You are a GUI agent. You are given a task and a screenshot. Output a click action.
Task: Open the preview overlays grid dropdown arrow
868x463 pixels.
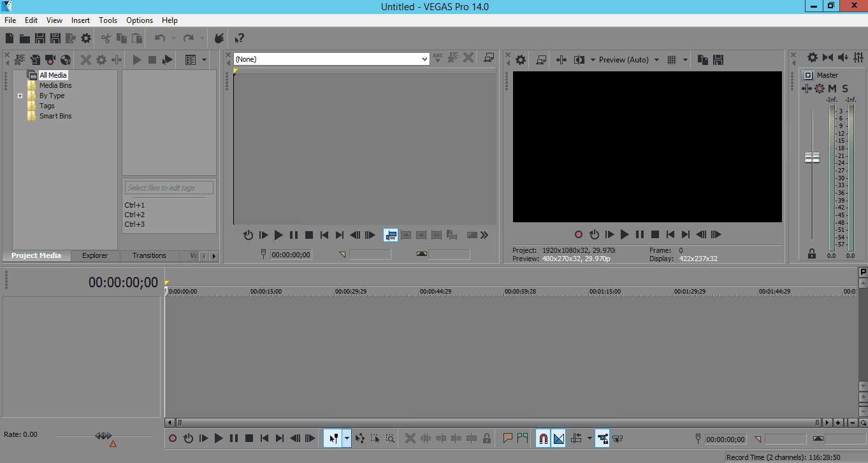pyautogui.click(x=686, y=60)
